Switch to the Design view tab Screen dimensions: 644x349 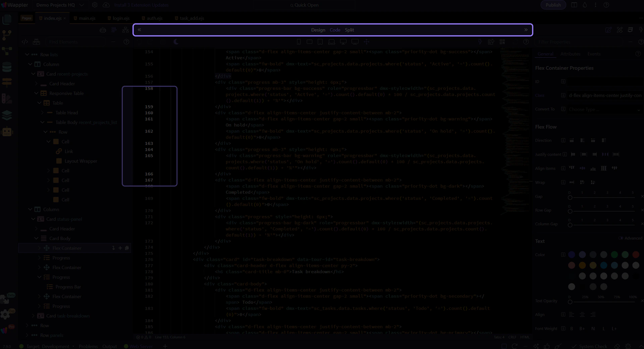(318, 30)
